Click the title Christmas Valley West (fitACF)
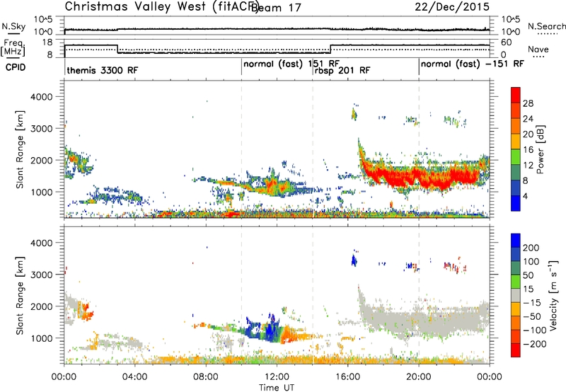The width and height of the screenshot is (566, 392). click(x=161, y=7)
